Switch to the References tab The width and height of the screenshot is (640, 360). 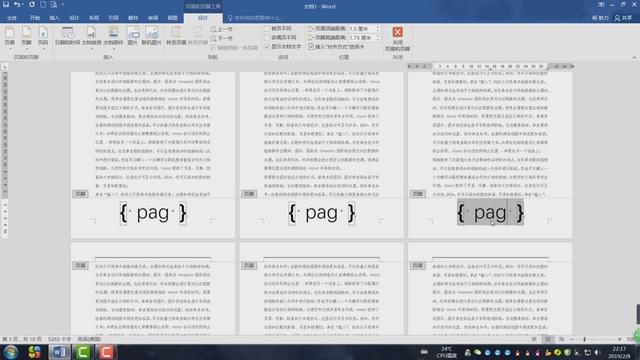[113, 18]
